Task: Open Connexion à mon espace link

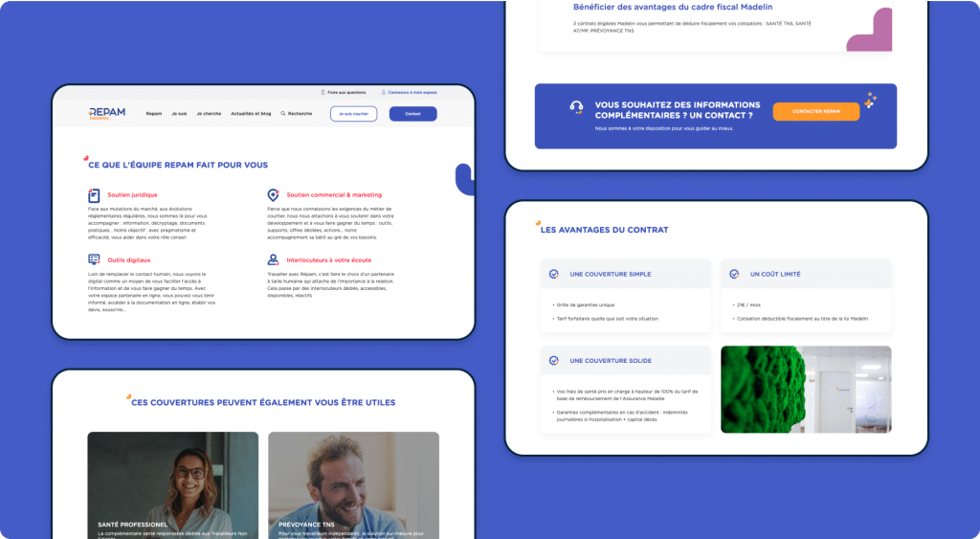Action: [x=412, y=92]
